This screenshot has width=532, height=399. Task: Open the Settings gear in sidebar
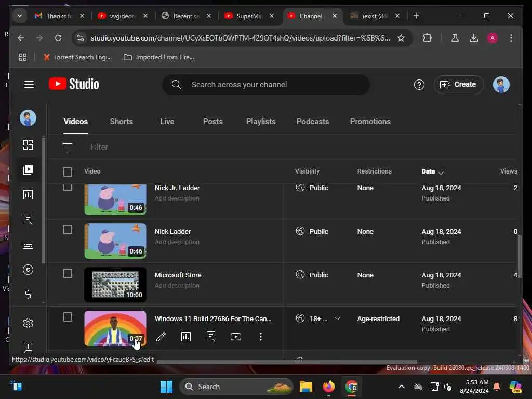[x=28, y=323]
